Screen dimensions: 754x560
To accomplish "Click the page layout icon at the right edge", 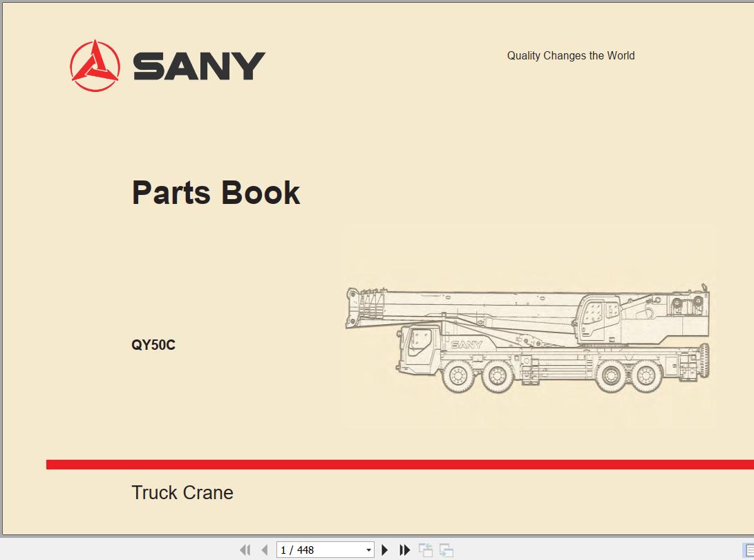I will pyautogui.click(x=748, y=550).
